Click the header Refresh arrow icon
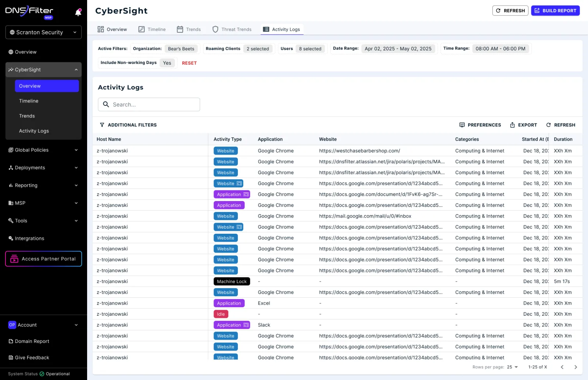Screen dimensions: 588x380 (498, 11)
